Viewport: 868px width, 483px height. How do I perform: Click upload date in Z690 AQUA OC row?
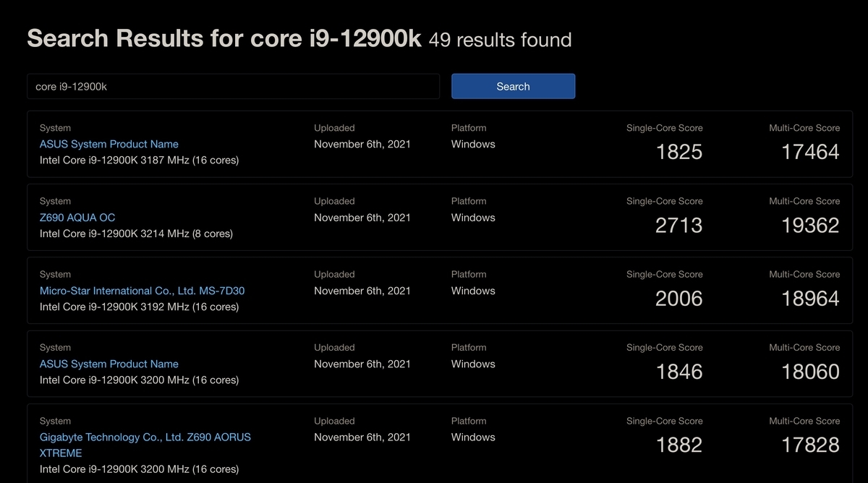362,218
